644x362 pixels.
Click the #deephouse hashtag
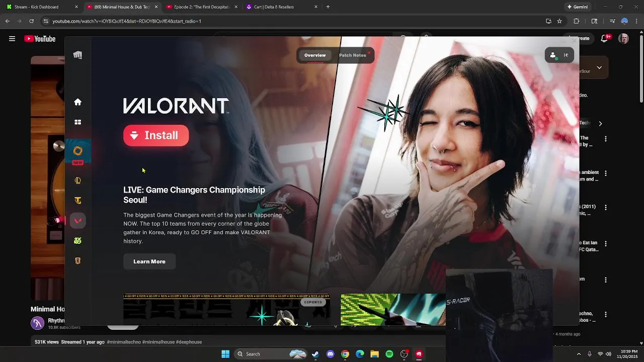click(189, 342)
